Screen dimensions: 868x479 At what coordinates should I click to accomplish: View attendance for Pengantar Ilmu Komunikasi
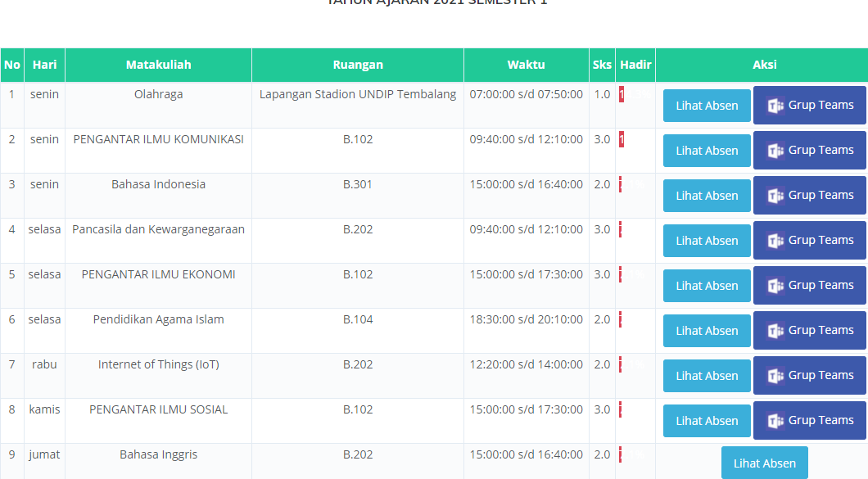tap(707, 151)
